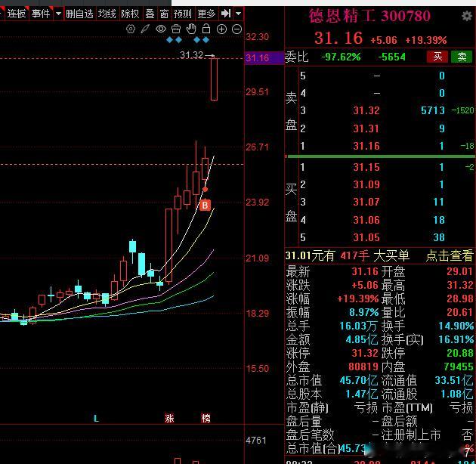Viewport: 476px width, 464px height.
Task: Click 振幅 value 8.97%
Action: (363, 312)
